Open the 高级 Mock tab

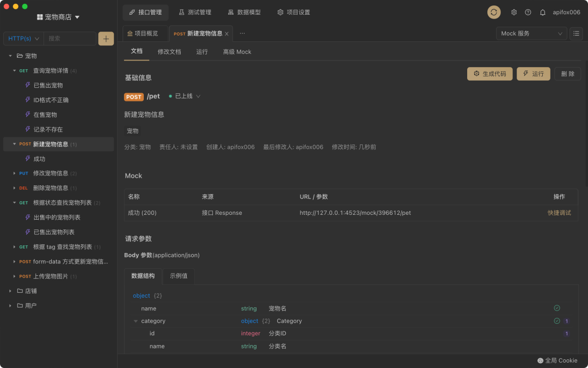pyautogui.click(x=237, y=52)
